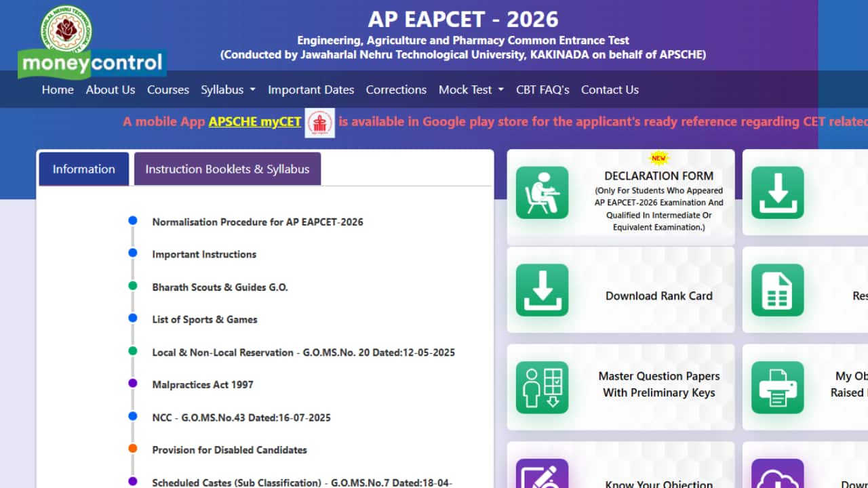Click the green printer icon card
The width and height of the screenshot is (868, 488).
(x=778, y=387)
